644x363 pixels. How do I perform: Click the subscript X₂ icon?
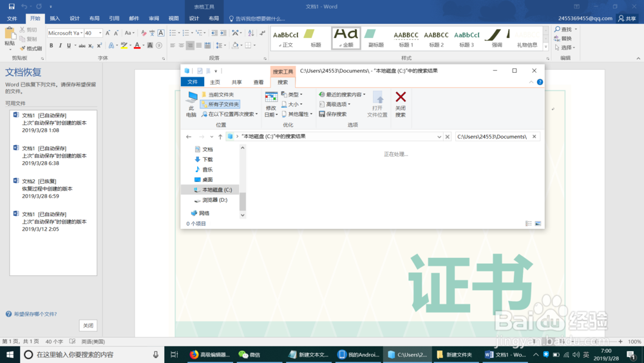point(91,46)
